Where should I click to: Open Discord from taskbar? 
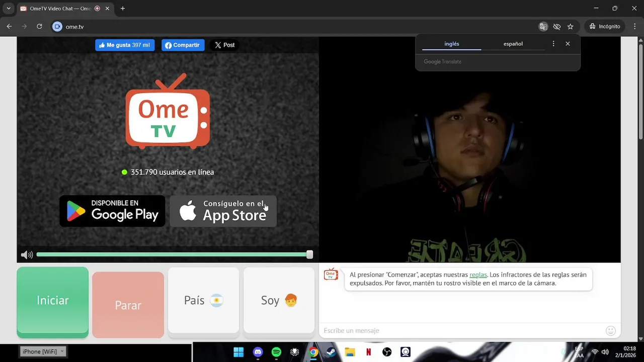pyautogui.click(x=258, y=352)
